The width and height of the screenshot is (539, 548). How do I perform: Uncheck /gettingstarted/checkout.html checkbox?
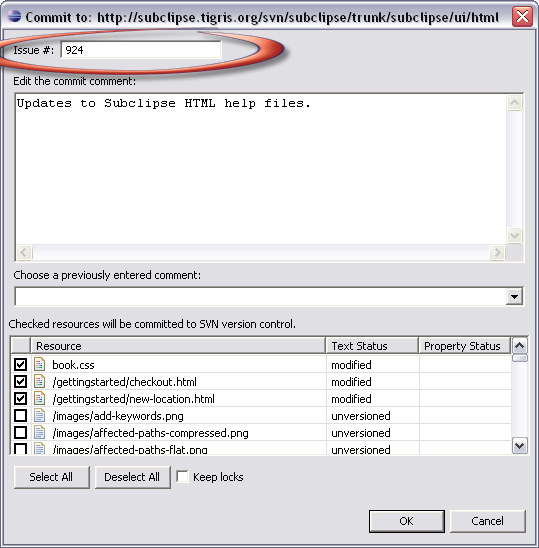click(20, 382)
